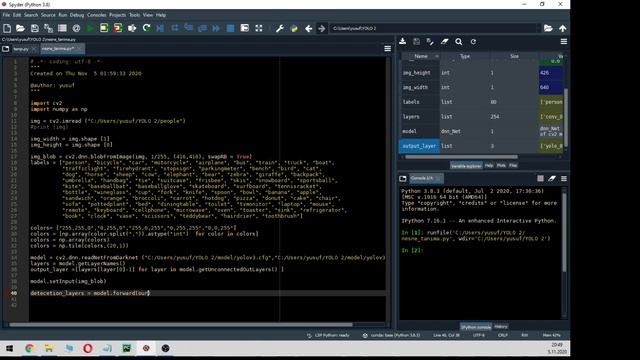Run current cell
Screen dimensions: 640x360
tap(104, 28)
